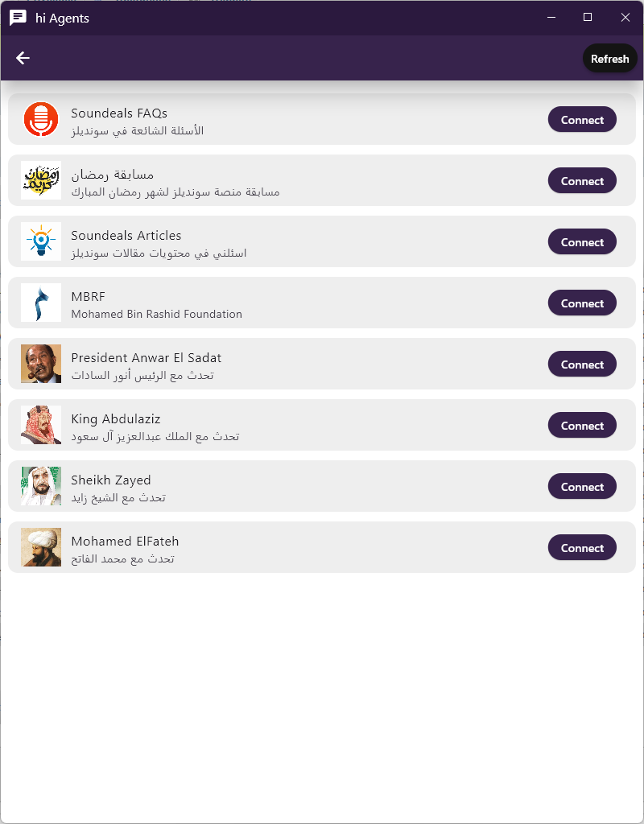Click Sheikh Zayed's portrait avatar

point(41,486)
